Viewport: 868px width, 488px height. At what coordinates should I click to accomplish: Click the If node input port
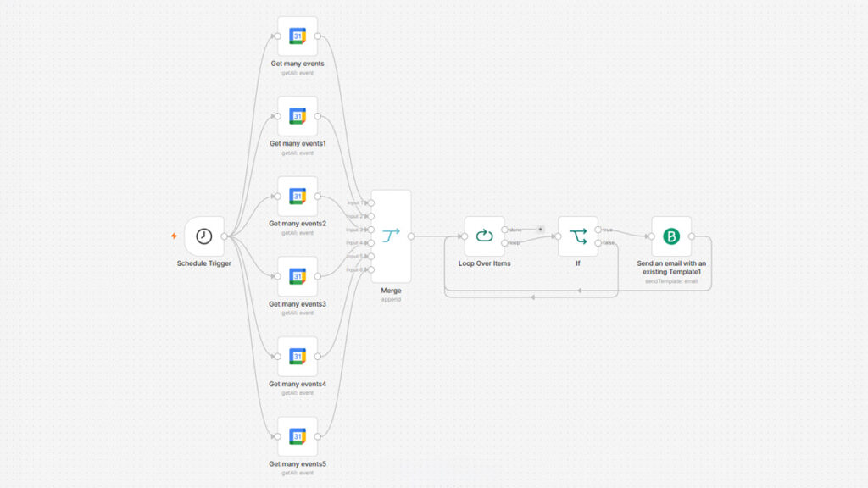558,236
